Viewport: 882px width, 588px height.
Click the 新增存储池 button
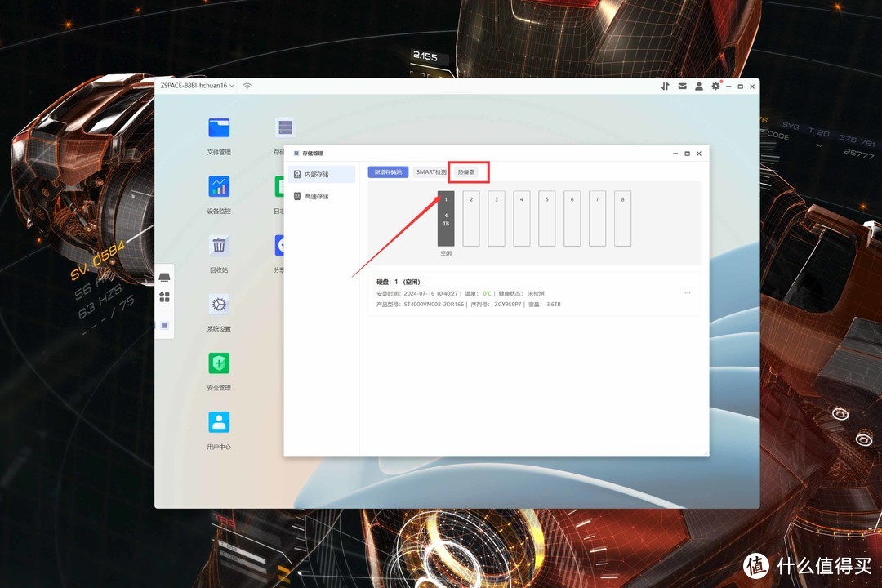click(388, 172)
